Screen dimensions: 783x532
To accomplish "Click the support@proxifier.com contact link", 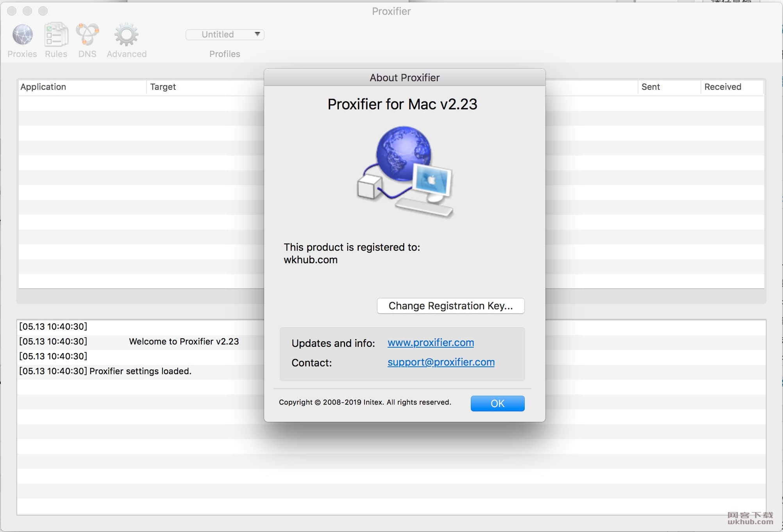I will (x=441, y=362).
